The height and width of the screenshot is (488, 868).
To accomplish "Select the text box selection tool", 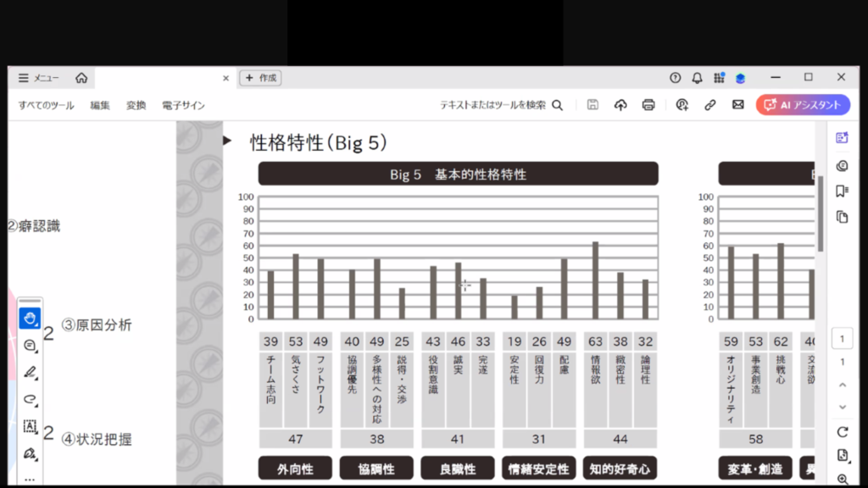I will 30,426.
